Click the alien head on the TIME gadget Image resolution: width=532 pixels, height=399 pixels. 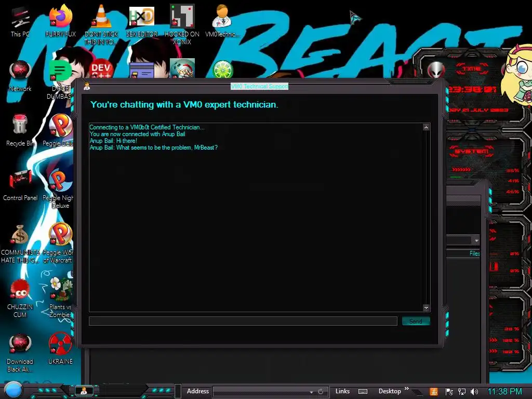436,71
